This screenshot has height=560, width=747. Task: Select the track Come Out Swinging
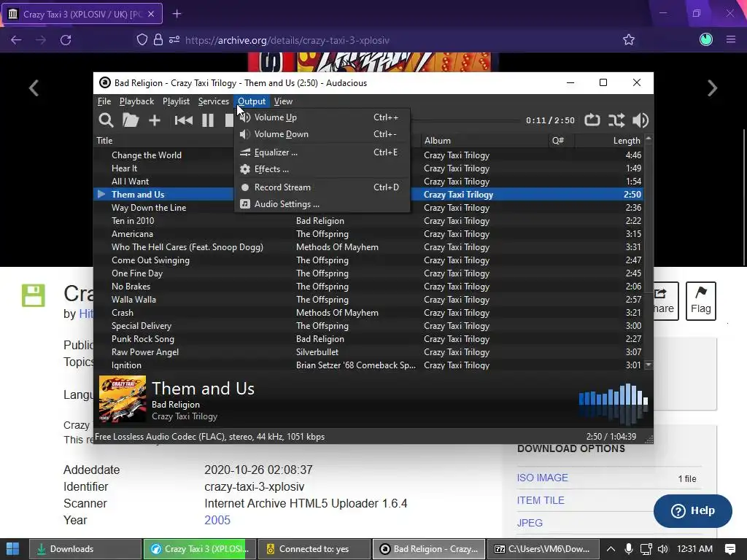click(150, 260)
